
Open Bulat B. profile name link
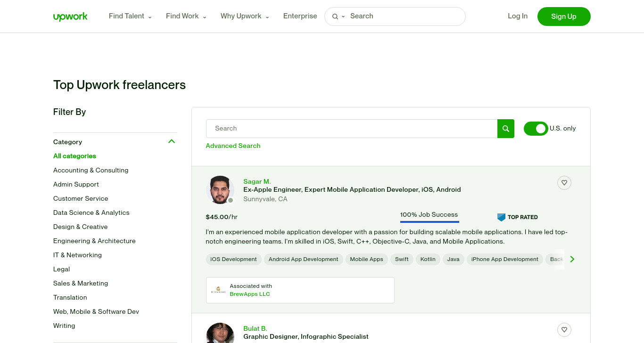point(255,328)
